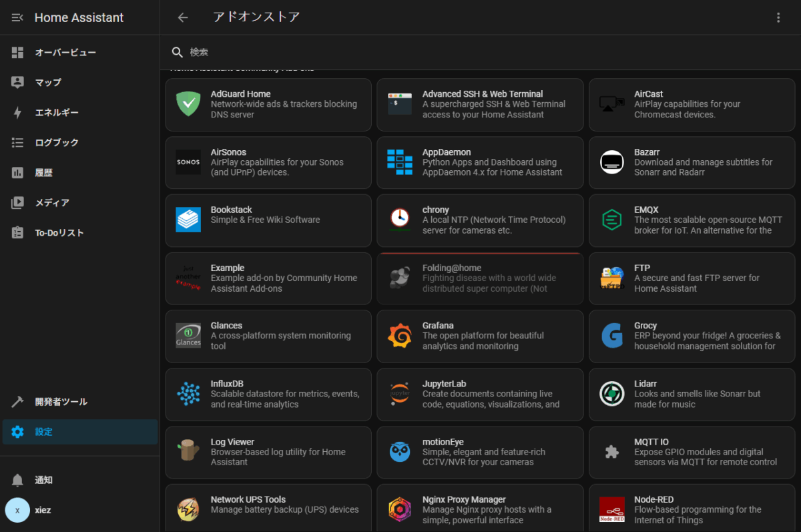This screenshot has height=532, width=801.
Task: Open the three-dot overflow menu
Action: tap(778, 17)
